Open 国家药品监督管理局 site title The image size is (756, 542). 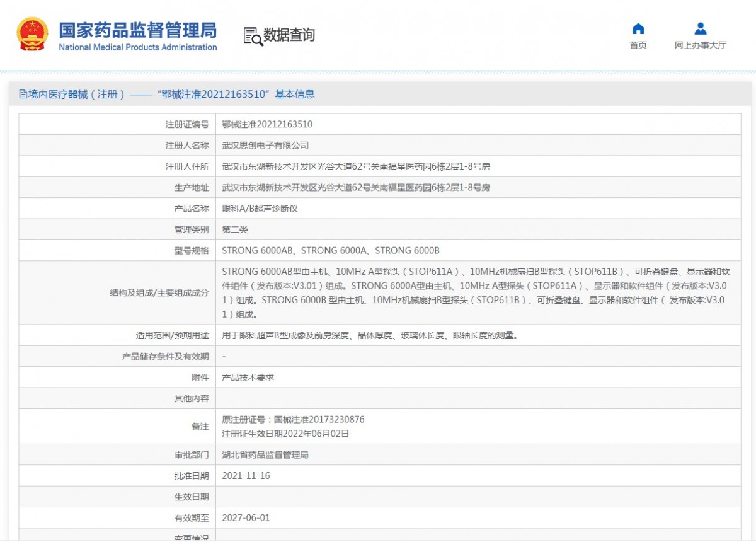tap(138, 30)
